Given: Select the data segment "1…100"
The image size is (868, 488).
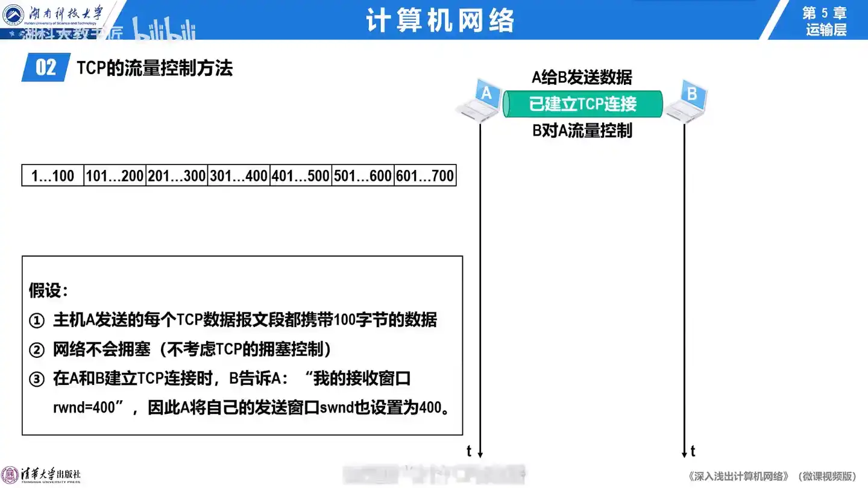Looking at the screenshot, I should 52,176.
